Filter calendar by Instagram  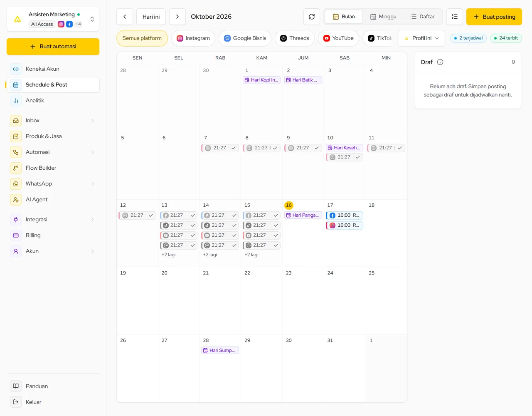point(193,38)
